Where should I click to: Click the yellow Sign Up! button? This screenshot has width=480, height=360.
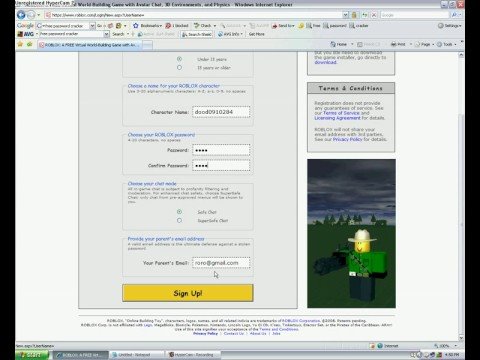[x=188, y=293]
